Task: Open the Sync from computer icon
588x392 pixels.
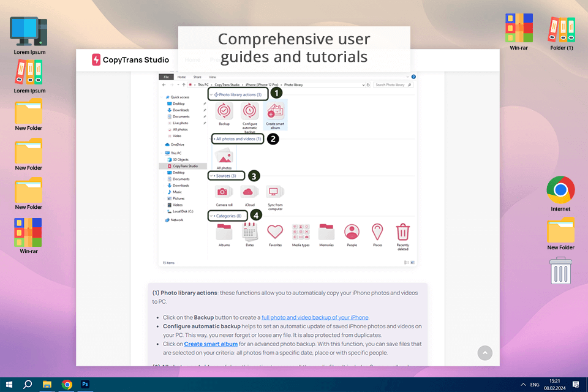Action: click(274, 192)
